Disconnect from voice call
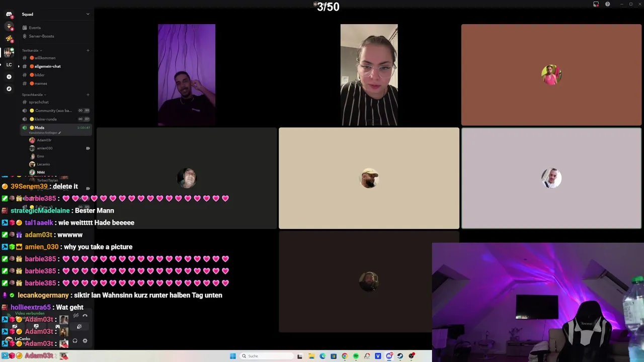The image size is (644, 362). tap(85, 316)
